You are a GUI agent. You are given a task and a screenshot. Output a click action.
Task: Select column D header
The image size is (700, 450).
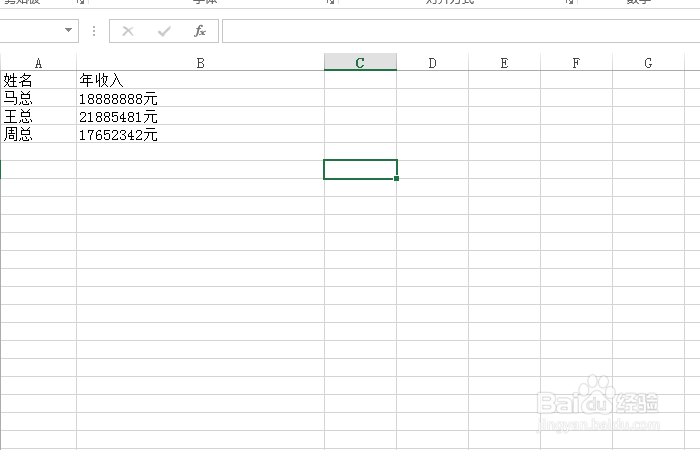point(432,63)
